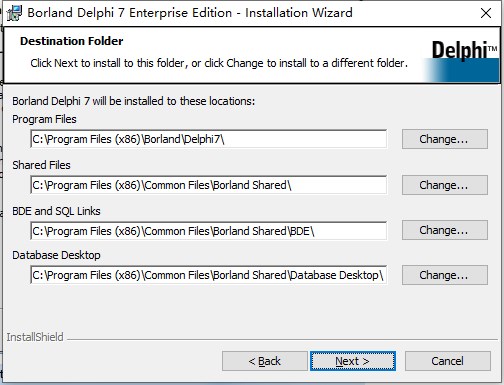Change the BDE and SQL Links folder
The width and height of the screenshot is (504, 385).
445,230
